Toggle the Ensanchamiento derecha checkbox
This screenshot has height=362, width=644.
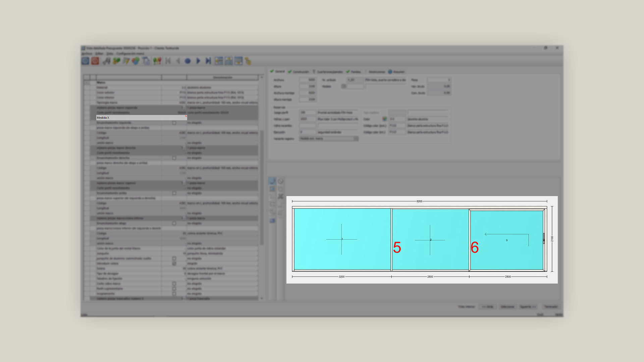(174, 158)
